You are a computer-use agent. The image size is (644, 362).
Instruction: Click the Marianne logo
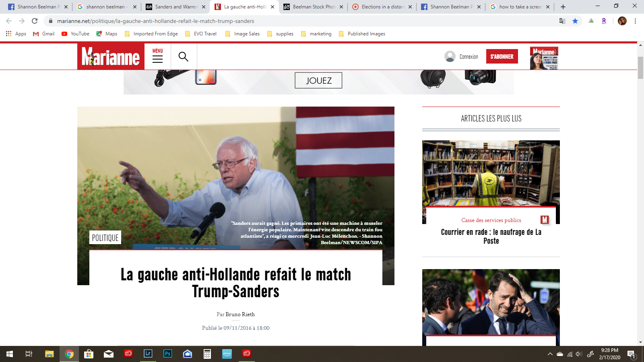[111, 57]
